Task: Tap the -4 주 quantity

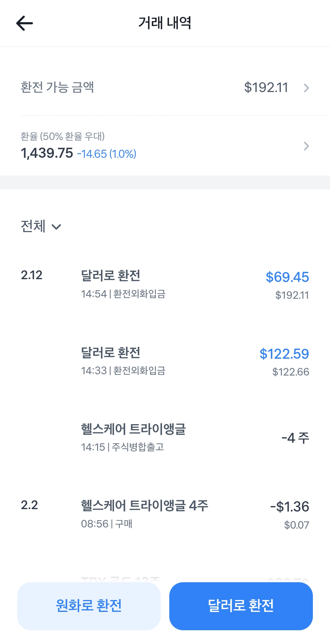Action: tap(295, 438)
